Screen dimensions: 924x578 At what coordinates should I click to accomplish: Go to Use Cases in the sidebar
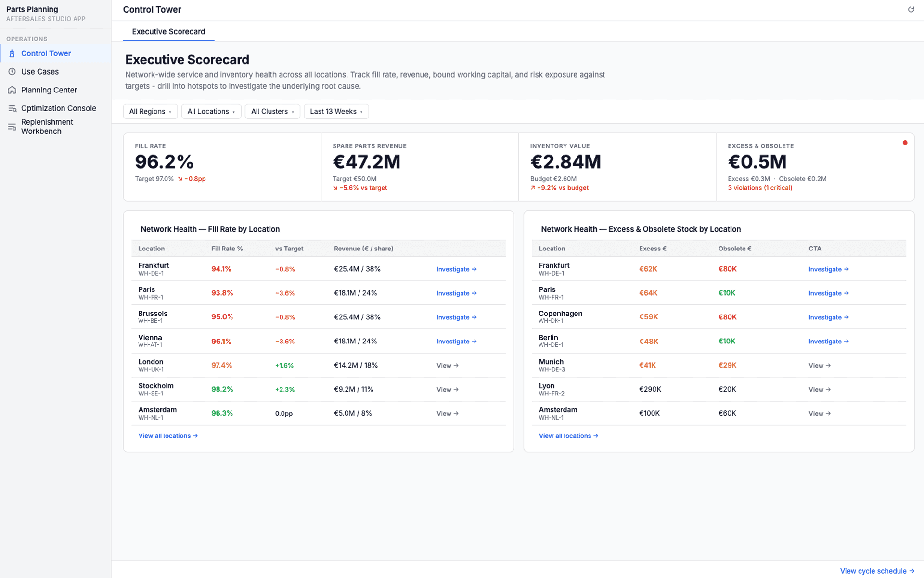[x=55, y=72]
